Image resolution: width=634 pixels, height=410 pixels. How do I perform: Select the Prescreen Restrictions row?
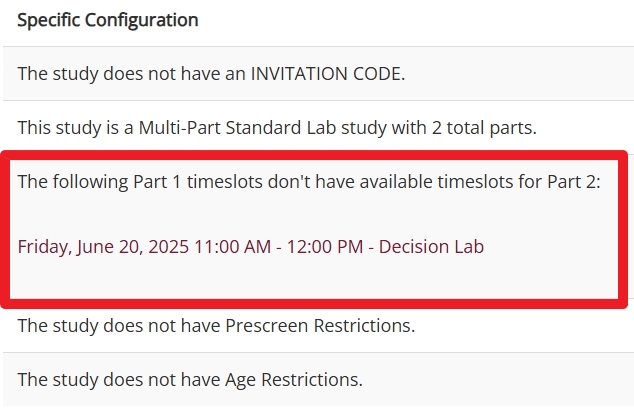319,325
